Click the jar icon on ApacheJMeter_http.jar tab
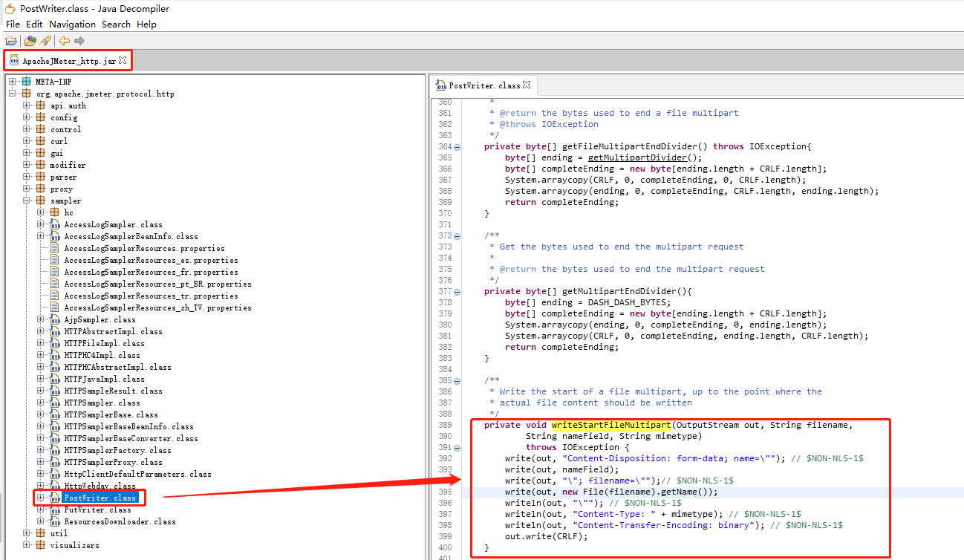The image size is (964, 560). click(14, 61)
